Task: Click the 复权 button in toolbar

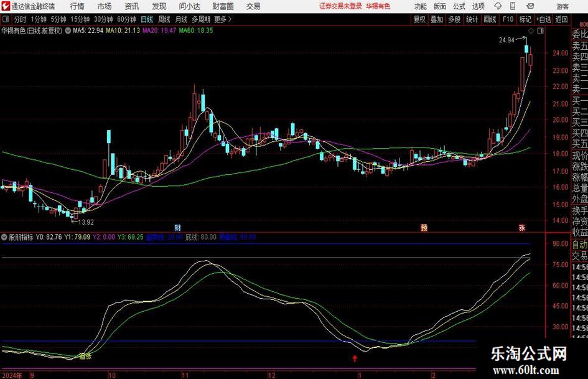Action: (x=420, y=19)
